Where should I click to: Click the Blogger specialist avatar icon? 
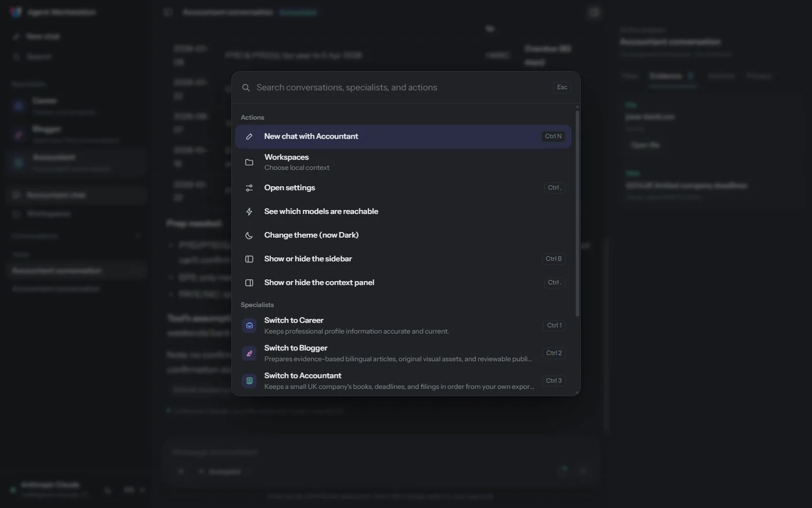pyautogui.click(x=249, y=353)
